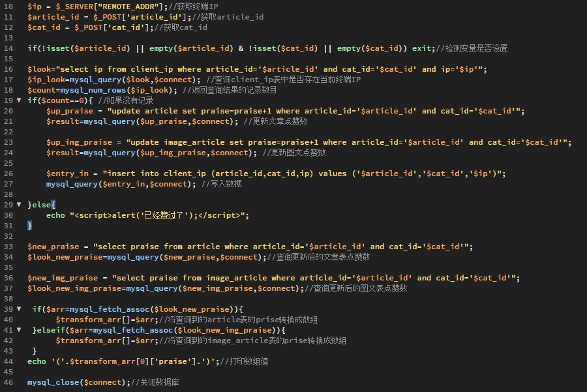
Task: Click $article_id variable at start of line 11
Action: click(53, 17)
